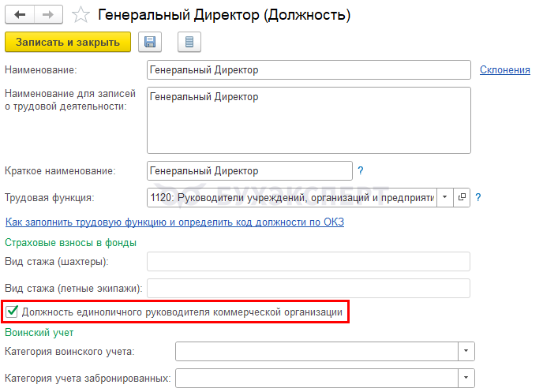The height and width of the screenshot is (392, 543).
Task: Select the Вид стажа (летные экипажи) field
Action: pyautogui.click(x=309, y=288)
